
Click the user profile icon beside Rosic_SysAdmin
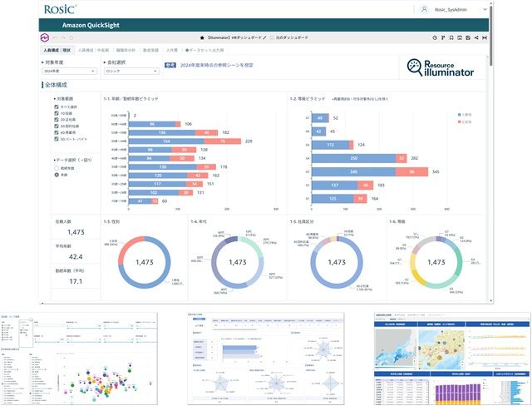click(x=426, y=9)
